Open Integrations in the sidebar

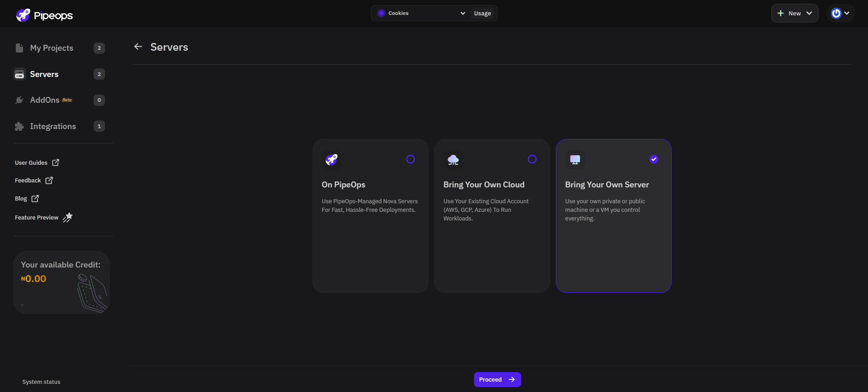click(53, 126)
